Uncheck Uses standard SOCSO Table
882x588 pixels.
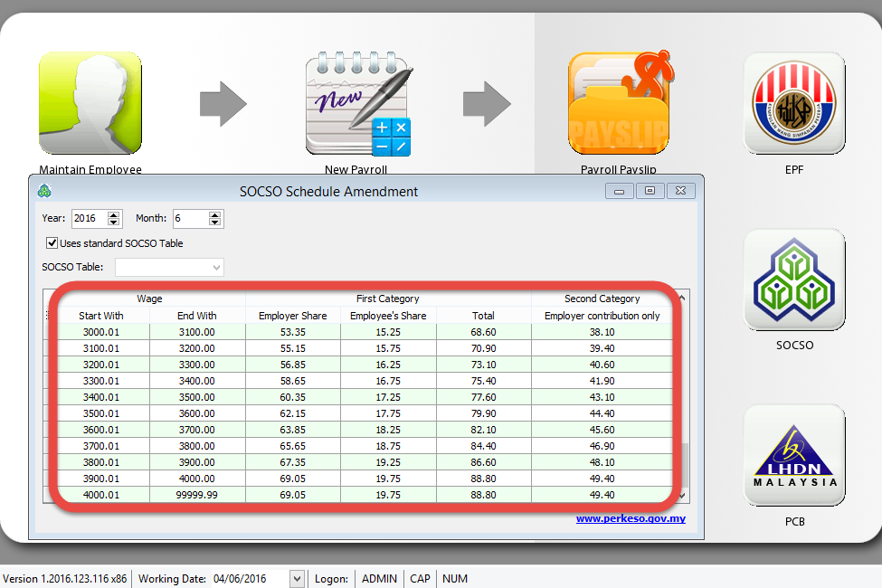[x=52, y=243]
